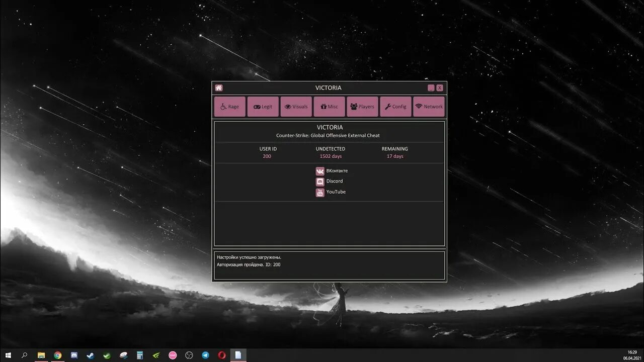The image size is (644, 362).
Task: Open the pink osu! taskbar icon
Action: pos(173,355)
